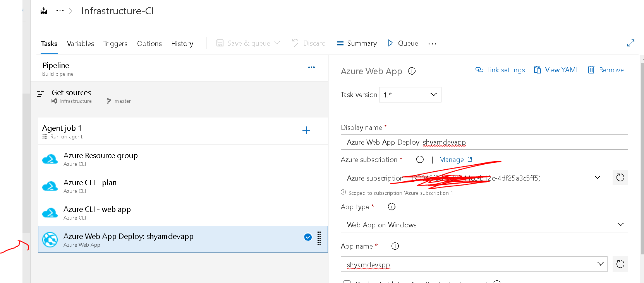Remove the Azure Web App task
This screenshot has height=283, width=644.
(606, 70)
